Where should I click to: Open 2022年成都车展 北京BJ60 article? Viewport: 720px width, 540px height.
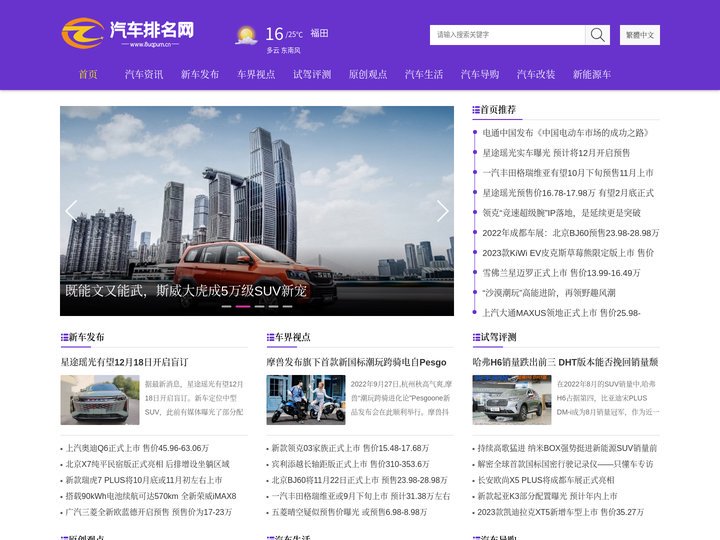pyautogui.click(x=570, y=233)
